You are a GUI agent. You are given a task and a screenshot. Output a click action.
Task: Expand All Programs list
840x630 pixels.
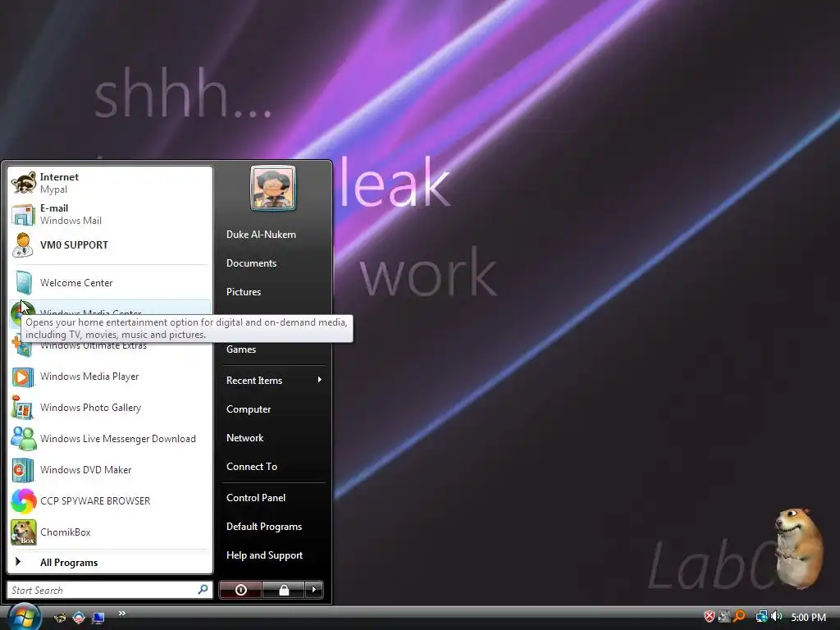click(110, 563)
